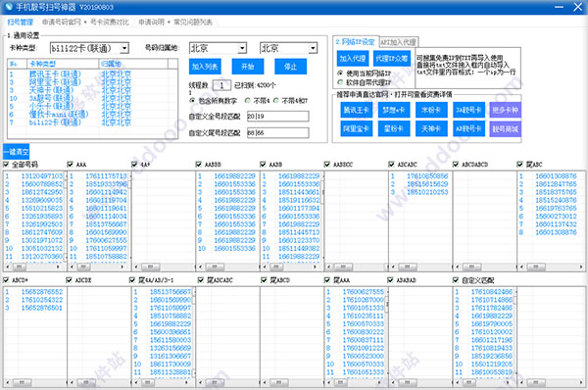Minimize the window from the title bar
Image resolution: width=588 pixels, height=390 pixels.
[559, 7]
